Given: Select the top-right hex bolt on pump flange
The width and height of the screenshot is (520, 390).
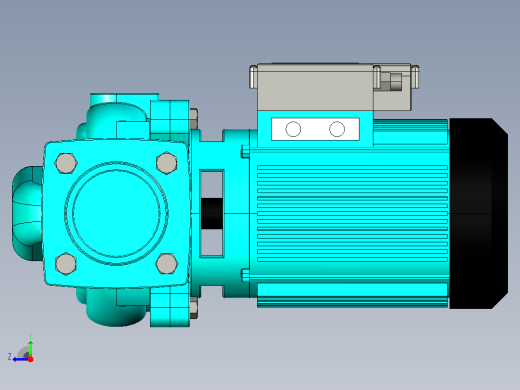Looking at the screenshot, I should [x=166, y=163].
